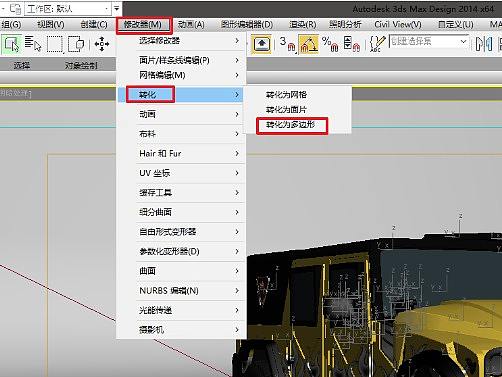
Task: Open the 创建(C) menu
Action: coord(94,25)
